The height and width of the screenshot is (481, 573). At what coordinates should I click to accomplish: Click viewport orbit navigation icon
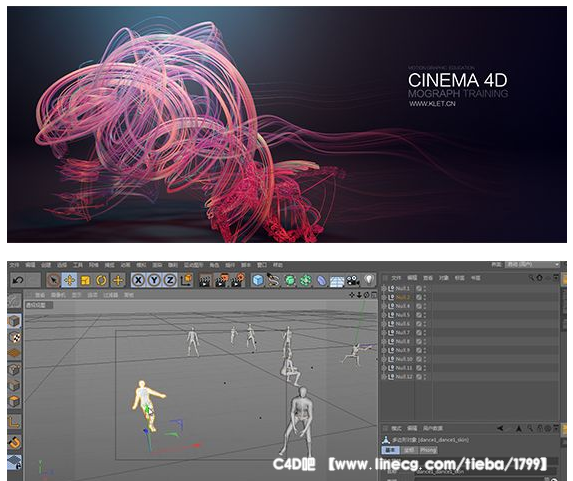point(367,295)
